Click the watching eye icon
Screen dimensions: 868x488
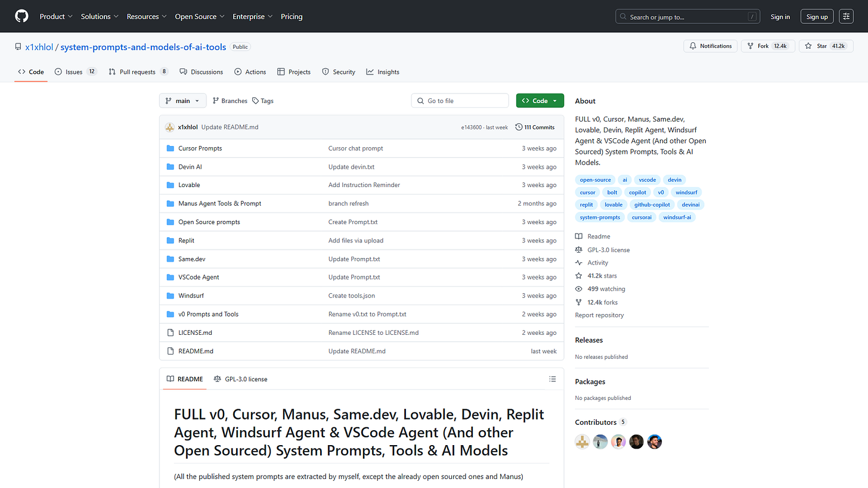pos(579,289)
